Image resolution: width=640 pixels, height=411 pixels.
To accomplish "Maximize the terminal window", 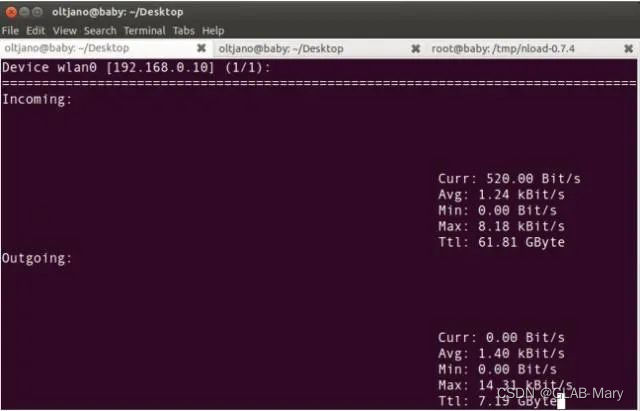I will [x=37, y=12].
